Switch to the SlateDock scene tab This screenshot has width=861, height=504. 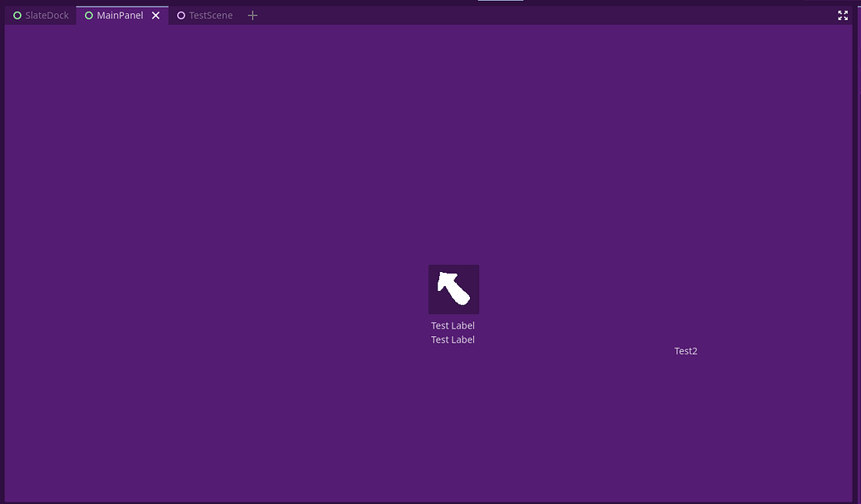[41, 15]
